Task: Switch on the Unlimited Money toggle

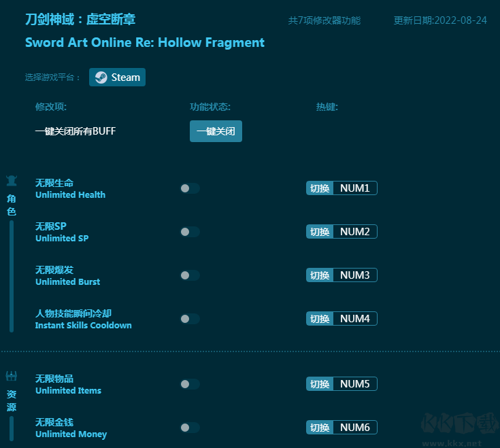Action: [x=189, y=428]
